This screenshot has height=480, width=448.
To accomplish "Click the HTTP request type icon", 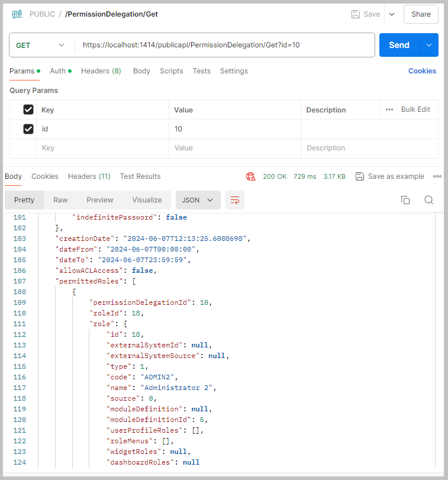I will [x=17, y=14].
